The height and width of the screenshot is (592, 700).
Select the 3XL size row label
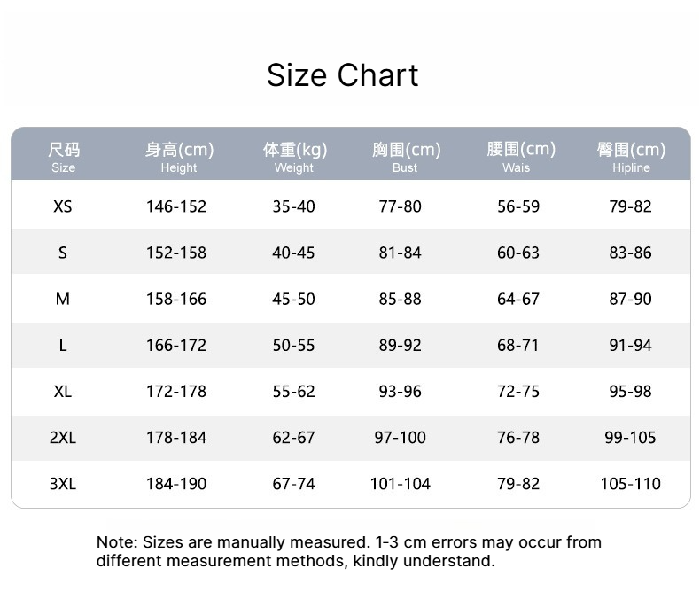63,484
